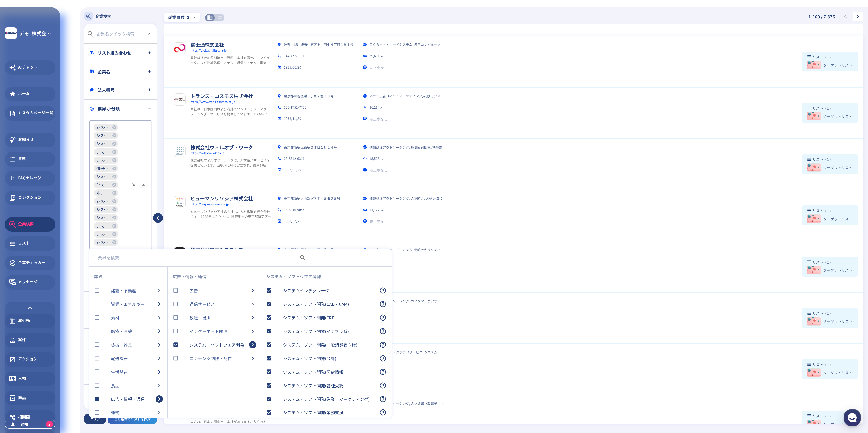Switch to grid table view icon
Viewport: 868px width, 433px height.
(x=210, y=18)
